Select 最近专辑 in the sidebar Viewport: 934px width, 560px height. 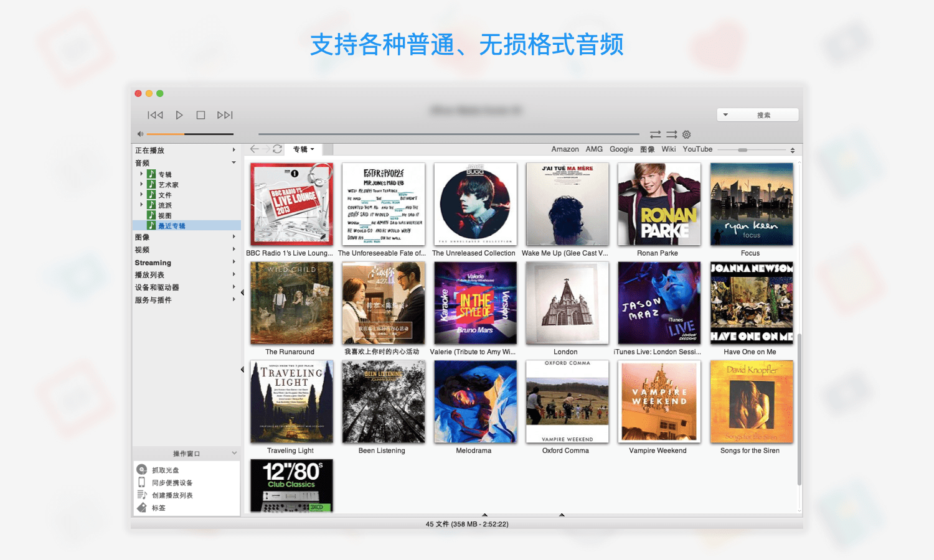point(171,225)
